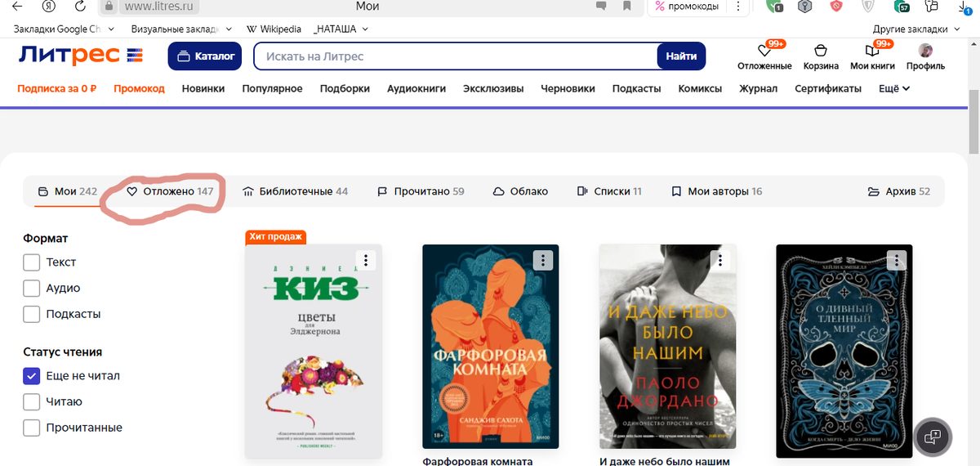Check the Прочитанные status checkbox
This screenshot has height=466, width=980.
pyautogui.click(x=32, y=428)
